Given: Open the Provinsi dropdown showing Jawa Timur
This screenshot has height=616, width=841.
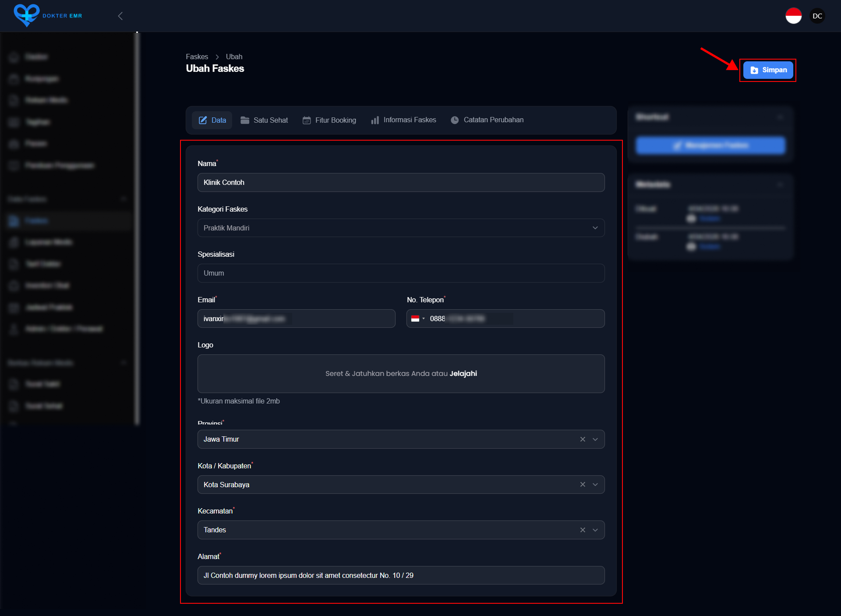Looking at the screenshot, I should pos(401,439).
